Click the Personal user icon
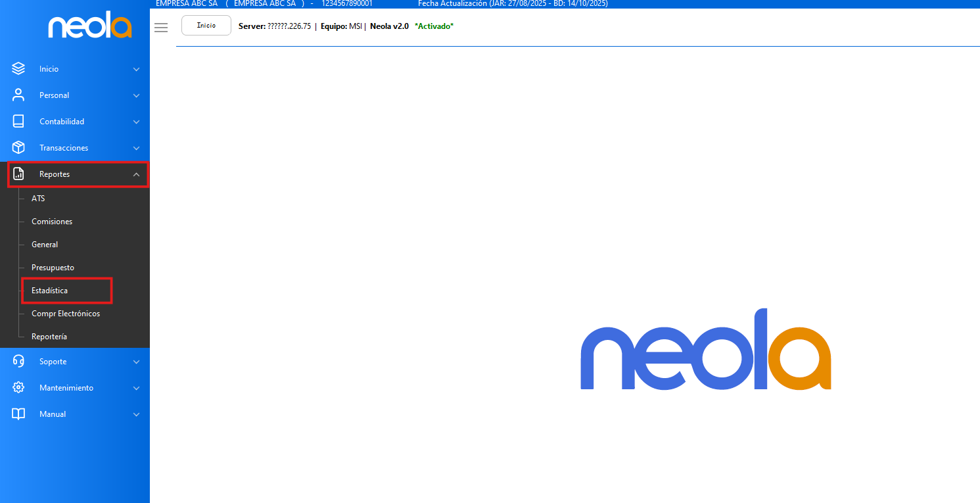Screen dimensions: 980x503 (x=18, y=95)
